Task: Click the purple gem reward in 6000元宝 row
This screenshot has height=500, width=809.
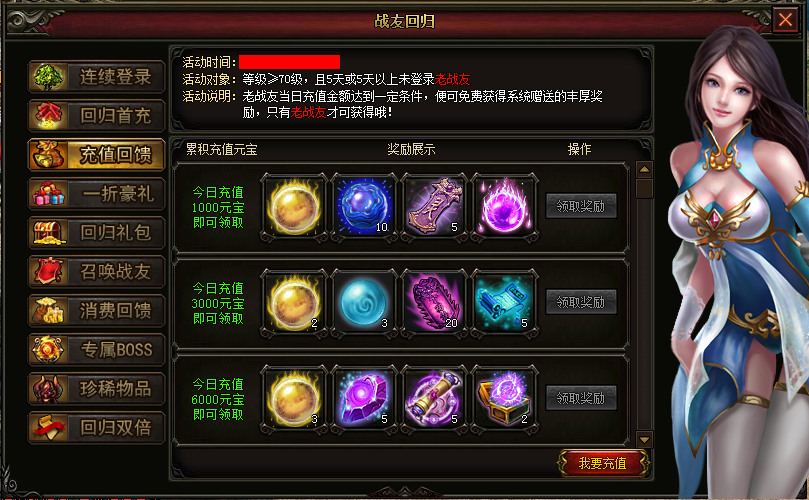Action: pyautogui.click(x=364, y=399)
